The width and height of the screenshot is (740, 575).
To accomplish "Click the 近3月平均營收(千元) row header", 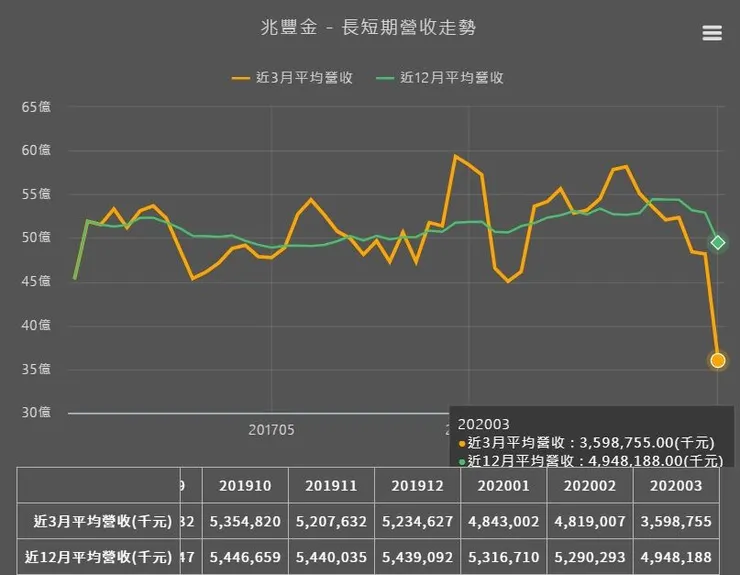I will (99, 521).
